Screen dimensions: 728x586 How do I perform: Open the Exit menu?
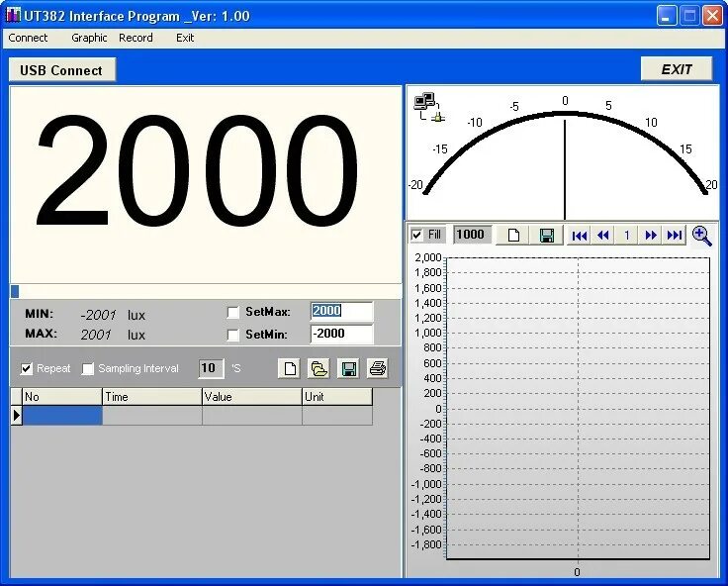[x=185, y=38]
